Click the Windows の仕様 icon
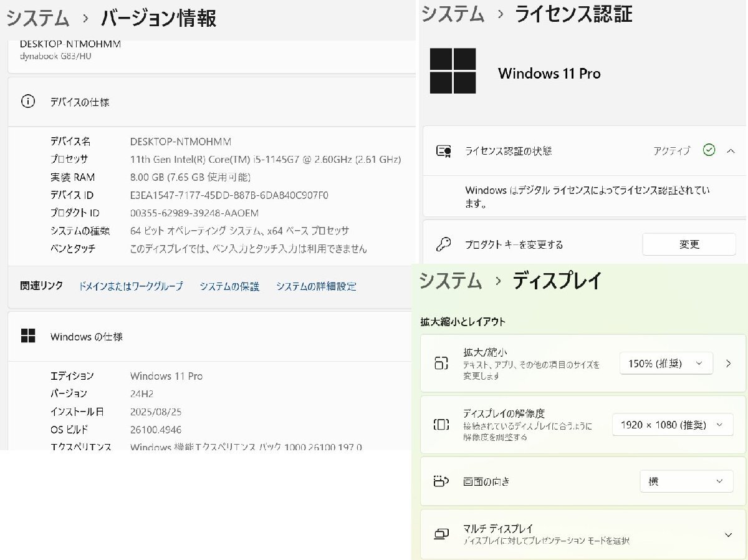Viewport: 748px width, 560px height. [27, 336]
